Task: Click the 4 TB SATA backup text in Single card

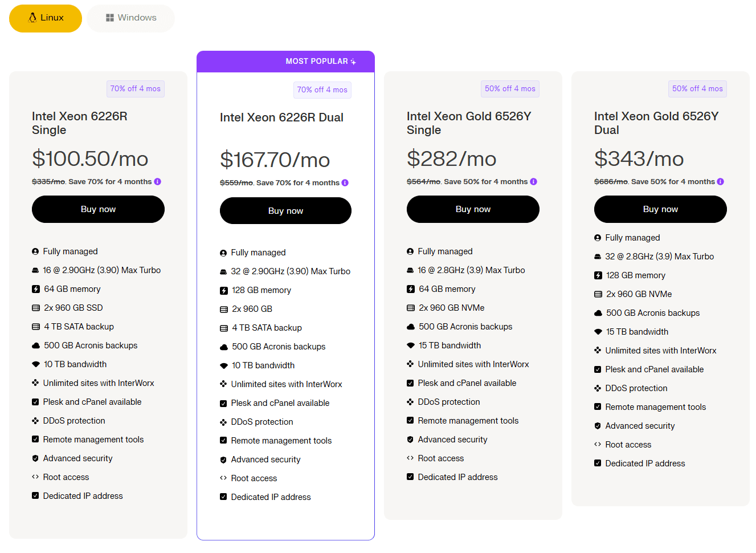Action: tap(79, 327)
